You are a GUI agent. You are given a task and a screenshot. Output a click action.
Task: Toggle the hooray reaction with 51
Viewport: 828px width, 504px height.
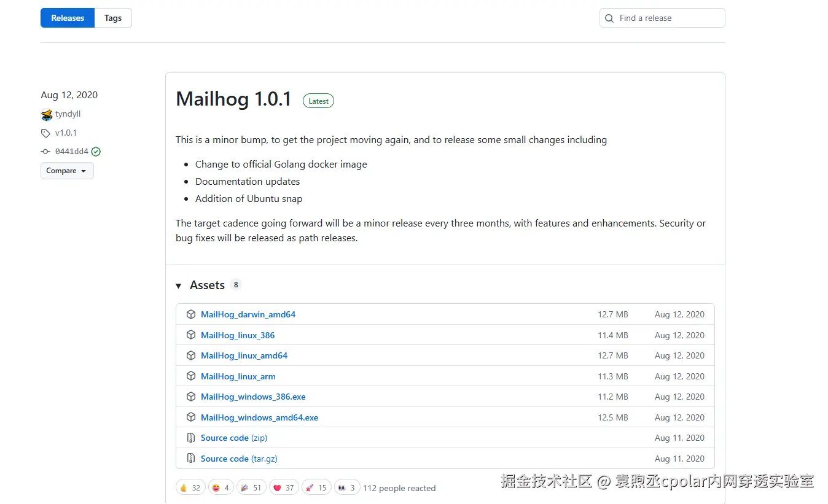click(251, 487)
